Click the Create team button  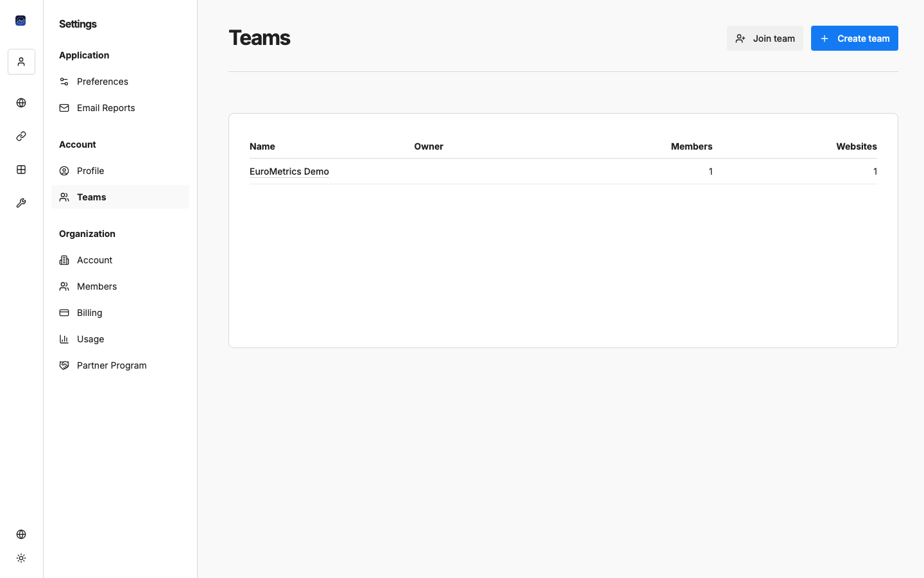[x=855, y=39]
